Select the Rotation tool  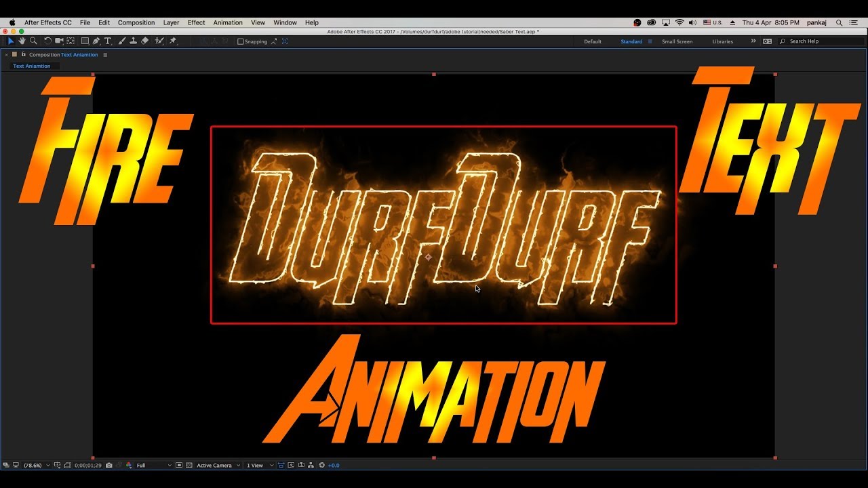(47, 41)
